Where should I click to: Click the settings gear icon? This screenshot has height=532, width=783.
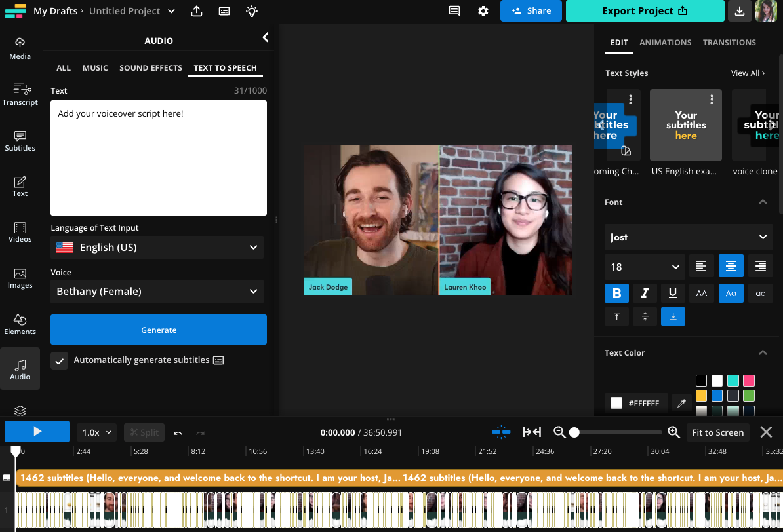coord(483,11)
